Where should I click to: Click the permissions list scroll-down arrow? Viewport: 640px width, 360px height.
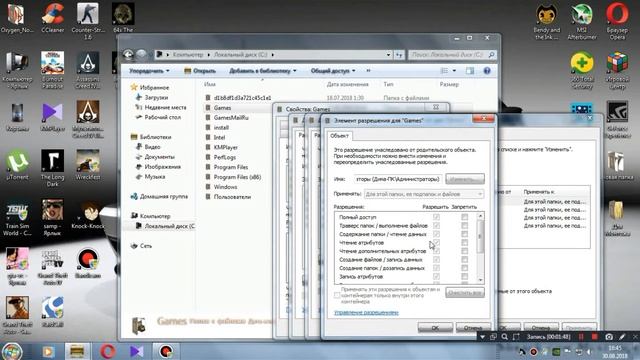(480, 280)
